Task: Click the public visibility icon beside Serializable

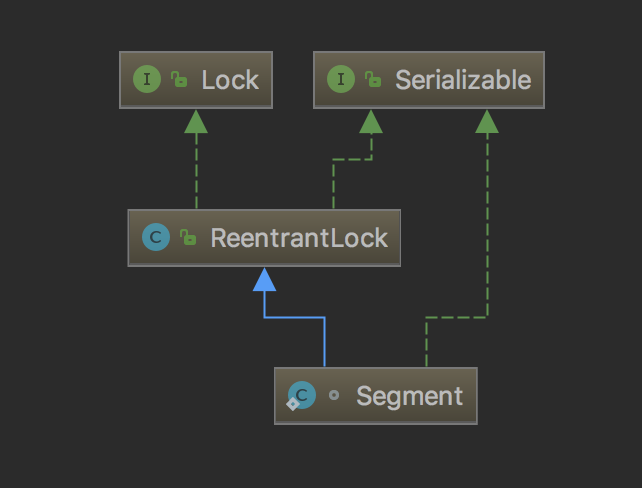Action: point(373,80)
